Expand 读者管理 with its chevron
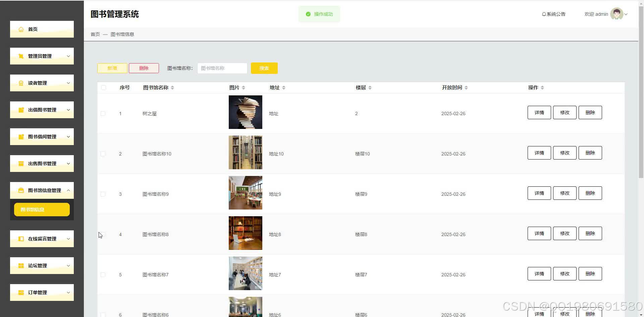Screen dimensions: 644x317 tap(68, 83)
